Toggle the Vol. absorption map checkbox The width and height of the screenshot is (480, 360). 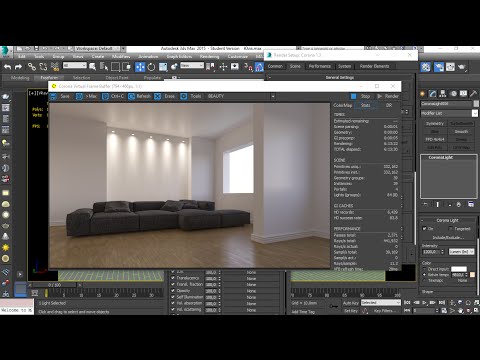tap(173, 303)
